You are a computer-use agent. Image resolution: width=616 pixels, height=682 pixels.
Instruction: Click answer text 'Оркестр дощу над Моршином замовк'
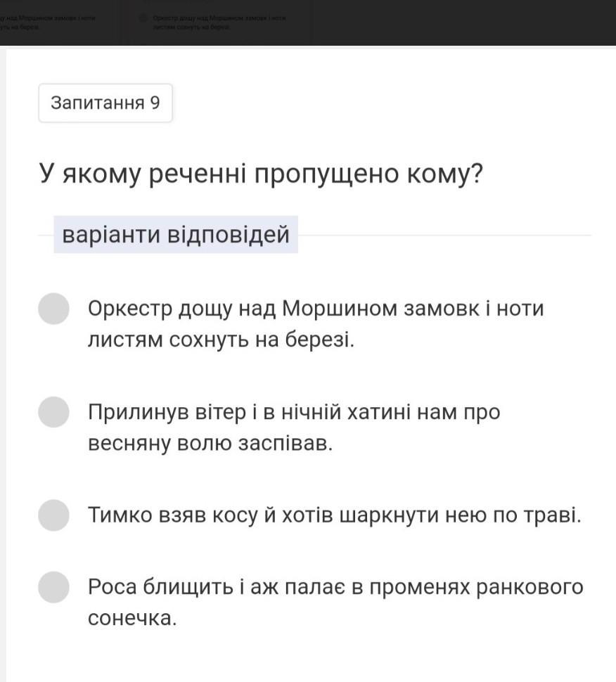click(315, 309)
